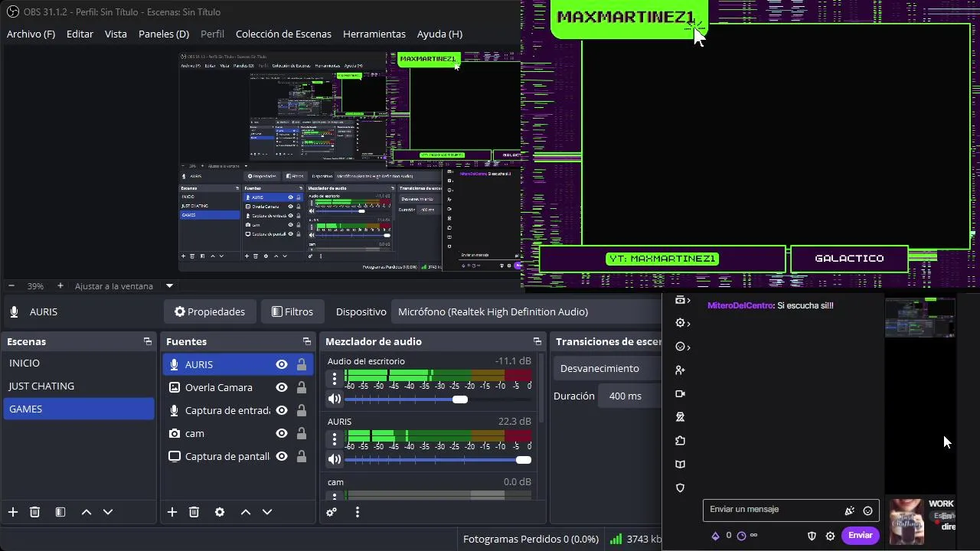Zoom in the preview with plus icon

click(x=60, y=285)
